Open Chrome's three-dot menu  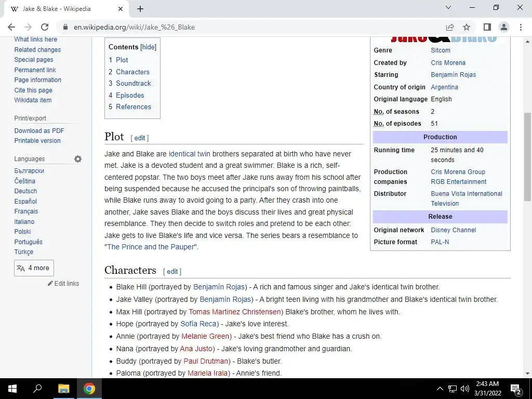[521, 27]
